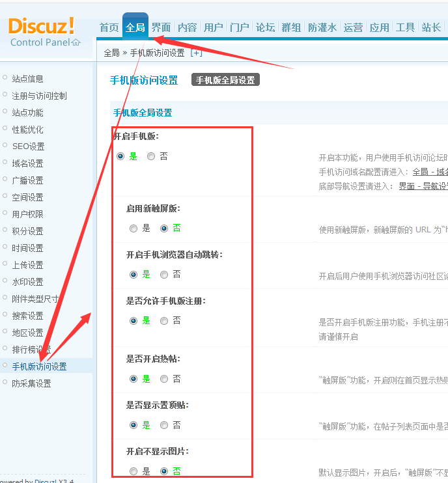Image resolution: width=448 pixels, height=483 pixels.
Task: Open 附件类型尺寸 in the sidebar
Action: pyautogui.click(x=35, y=299)
